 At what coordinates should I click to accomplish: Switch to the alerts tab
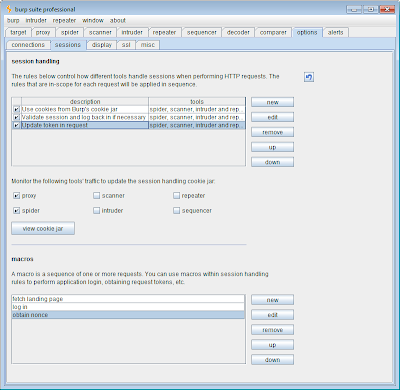[x=335, y=32]
